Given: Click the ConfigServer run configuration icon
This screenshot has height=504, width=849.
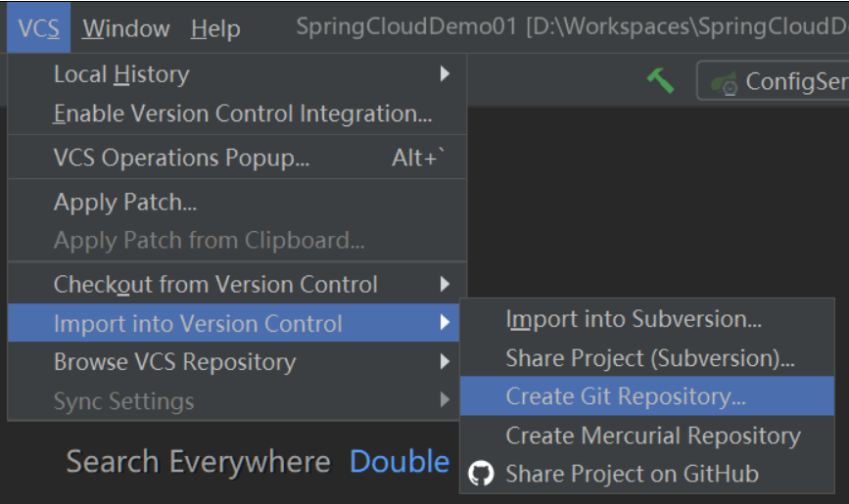Looking at the screenshot, I should [725, 83].
